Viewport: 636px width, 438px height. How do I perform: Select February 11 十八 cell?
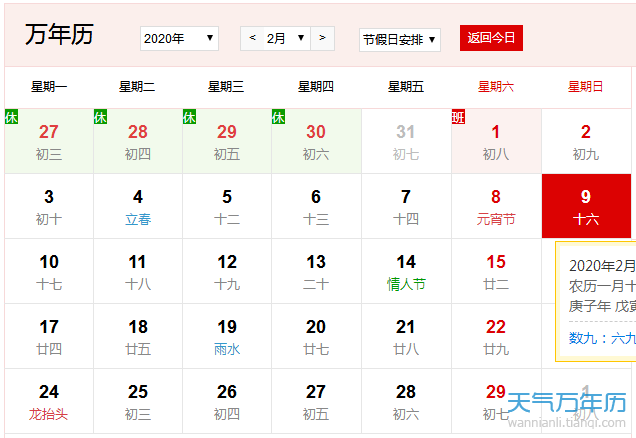tap(138, 271)
